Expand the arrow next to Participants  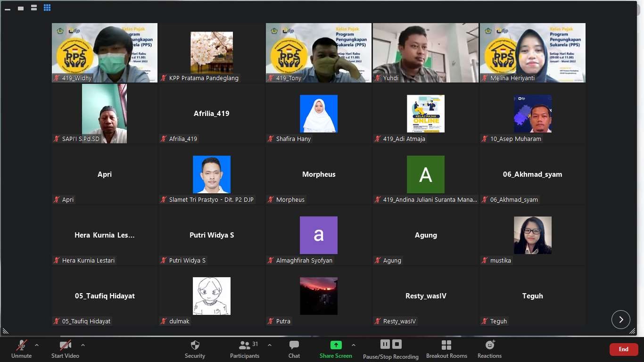[270, 345]
